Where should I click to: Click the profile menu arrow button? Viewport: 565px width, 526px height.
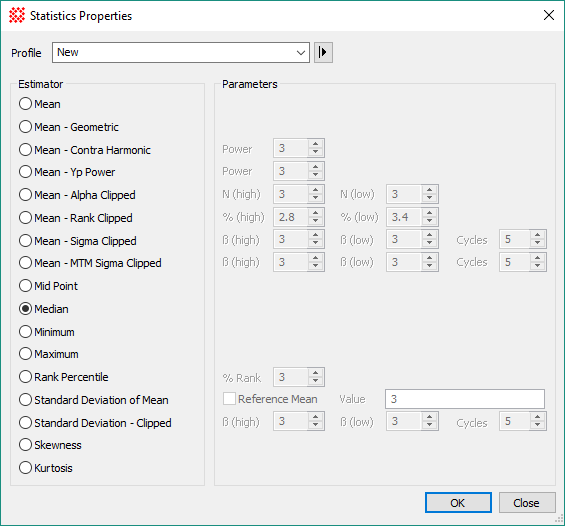(x=323, y=53)
